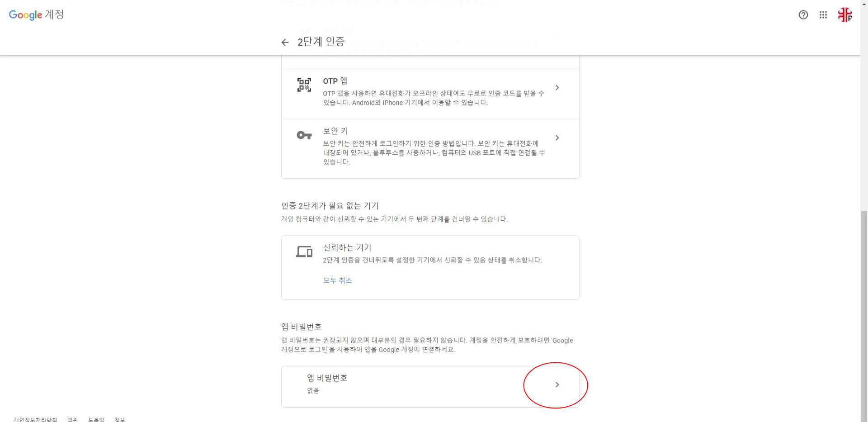Image resolution: width=868 pixels, height=422 pixels.
Task: Expand the OTP 앱 row chevron
Action: pos(557,88)
